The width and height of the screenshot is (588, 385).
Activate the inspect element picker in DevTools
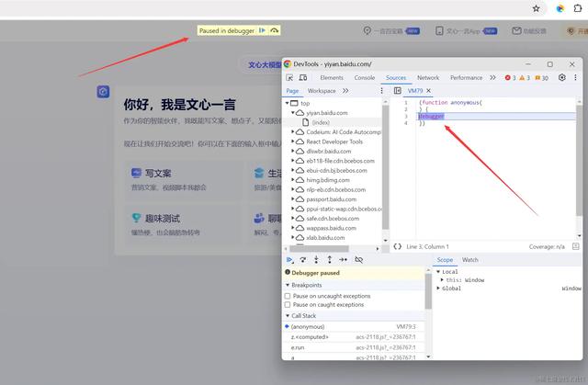coord(289,77)
